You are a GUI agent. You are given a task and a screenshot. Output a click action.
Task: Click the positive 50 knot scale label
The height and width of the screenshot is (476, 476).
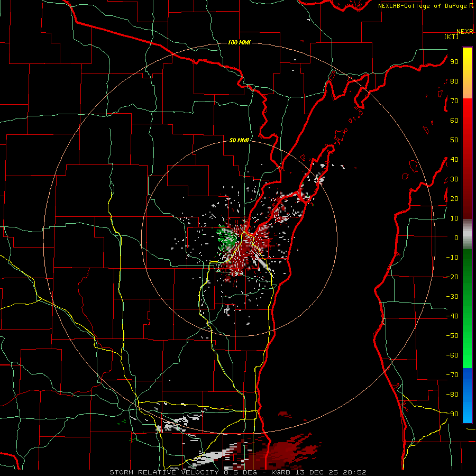tap(454, 140)
